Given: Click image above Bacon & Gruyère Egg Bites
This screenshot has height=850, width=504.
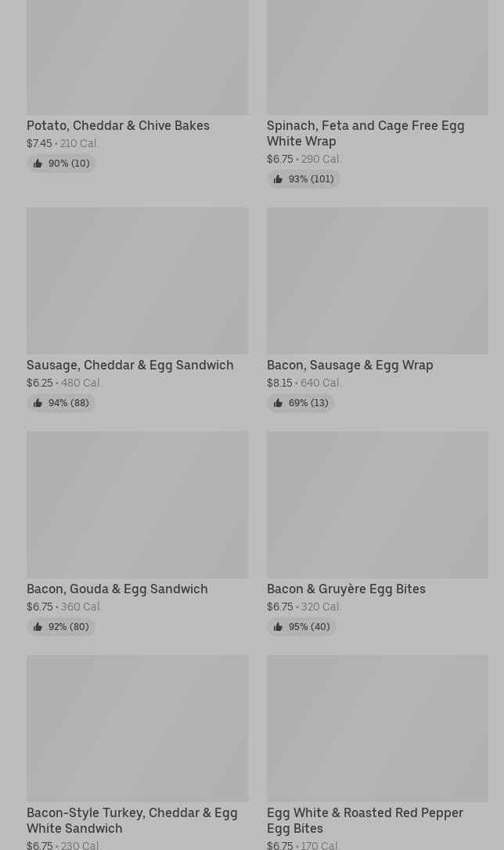Looking at the screenshot, I should click(x=377, y=504).
